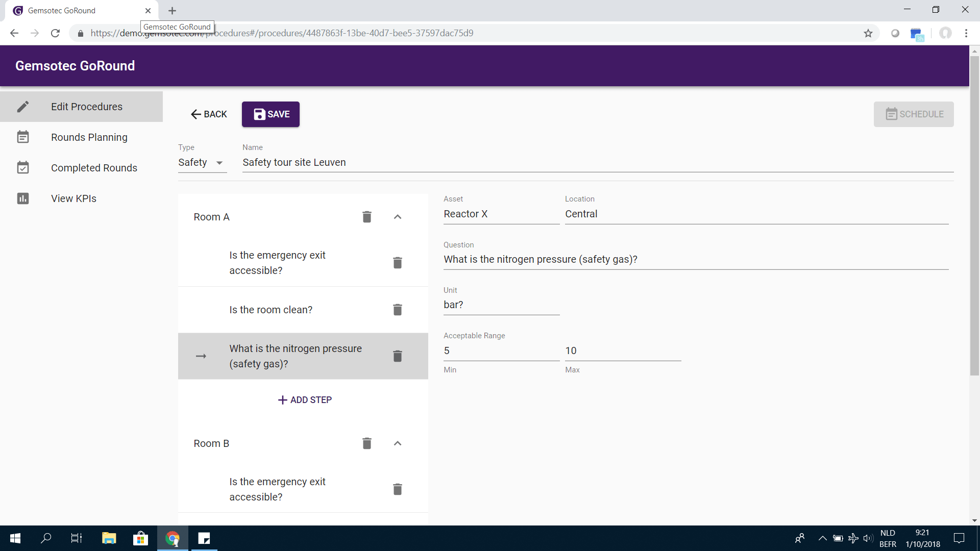
Task: Open Microsoft Store from the taskbar
Action: (140, 538)
